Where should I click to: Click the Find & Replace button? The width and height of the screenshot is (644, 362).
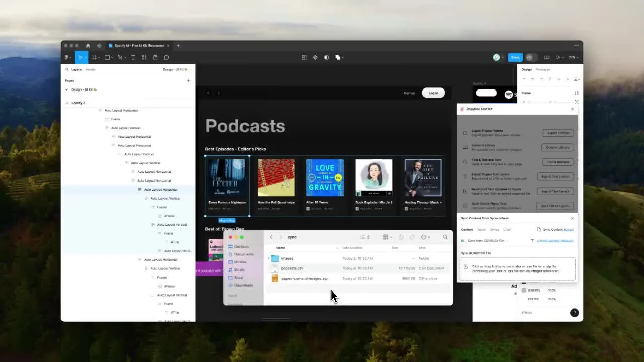tap(558, 162)
